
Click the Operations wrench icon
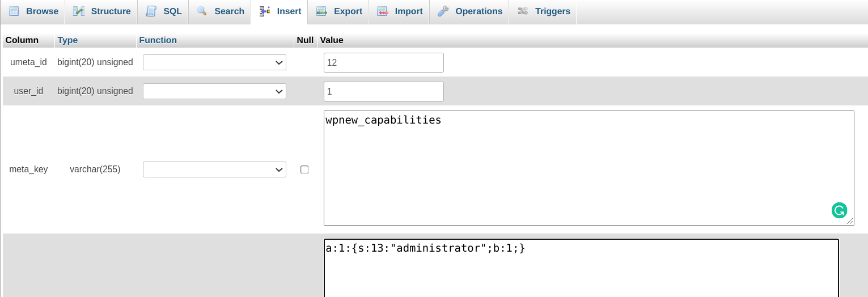click(x=443, y=11)
